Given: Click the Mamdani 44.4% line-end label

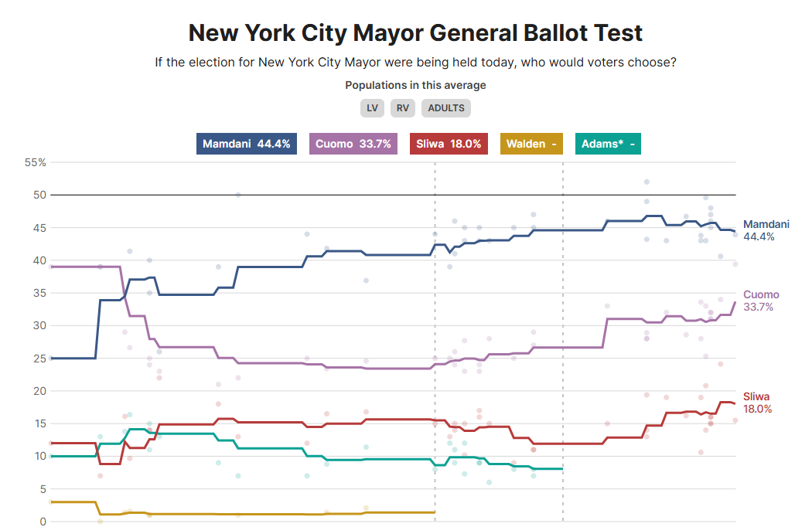Looking at the screenshot, I should click(x=766, y=230).
